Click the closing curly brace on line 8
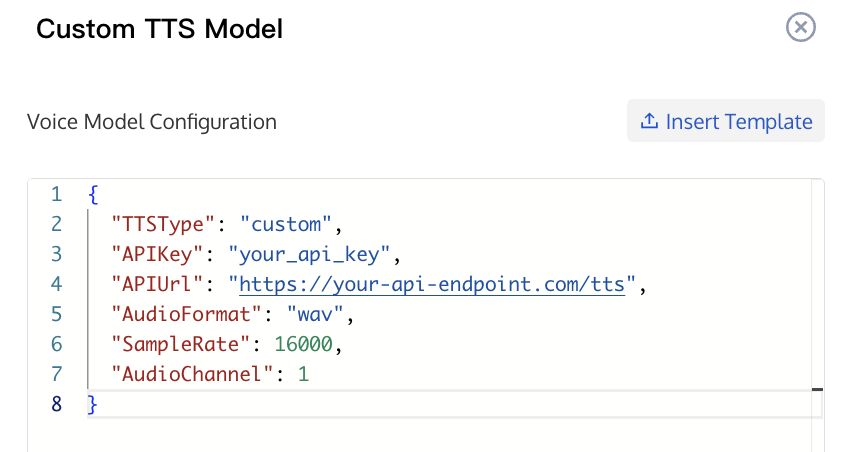This screenshot has height=452, width=844. [93, 405]
